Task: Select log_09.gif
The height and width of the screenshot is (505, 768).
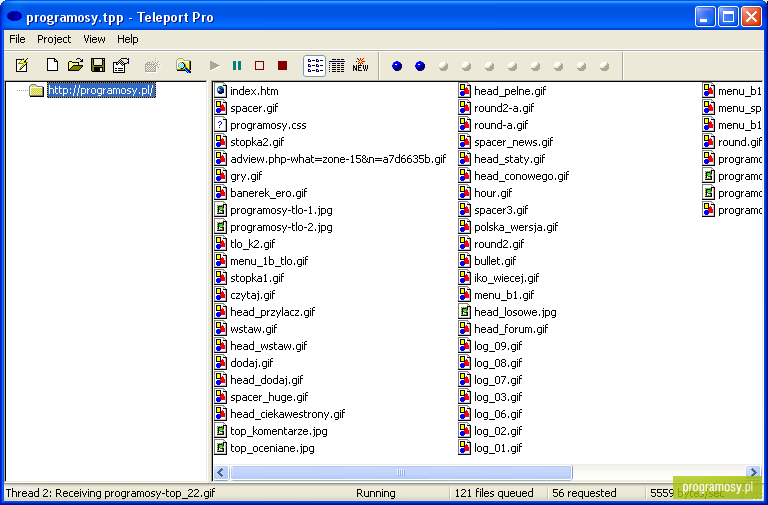Action: (x=498, y=346)
